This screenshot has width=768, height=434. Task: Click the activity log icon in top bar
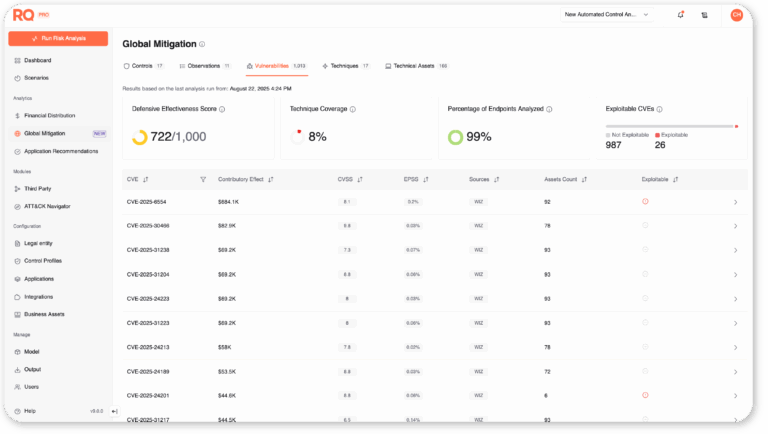coord(704,15)
